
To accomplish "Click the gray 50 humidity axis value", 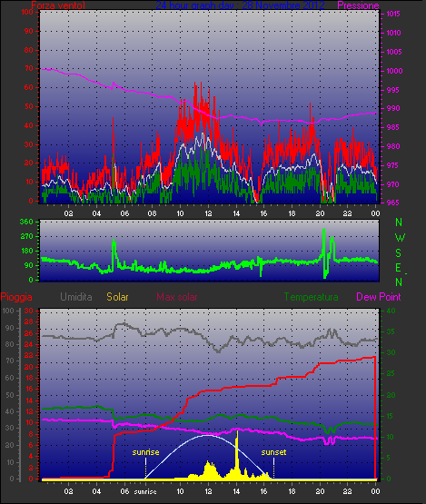I will click(x=10, y=395).
